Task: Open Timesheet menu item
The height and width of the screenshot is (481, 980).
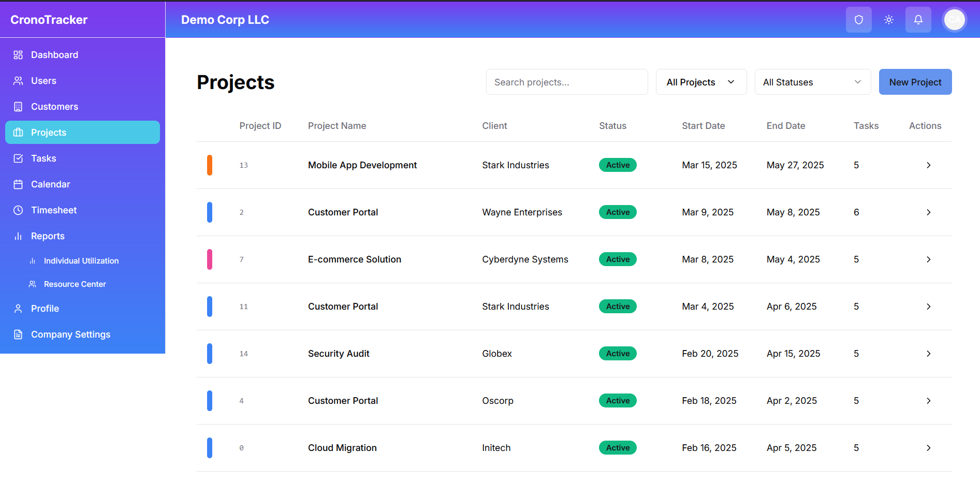Action: point(82,210)
